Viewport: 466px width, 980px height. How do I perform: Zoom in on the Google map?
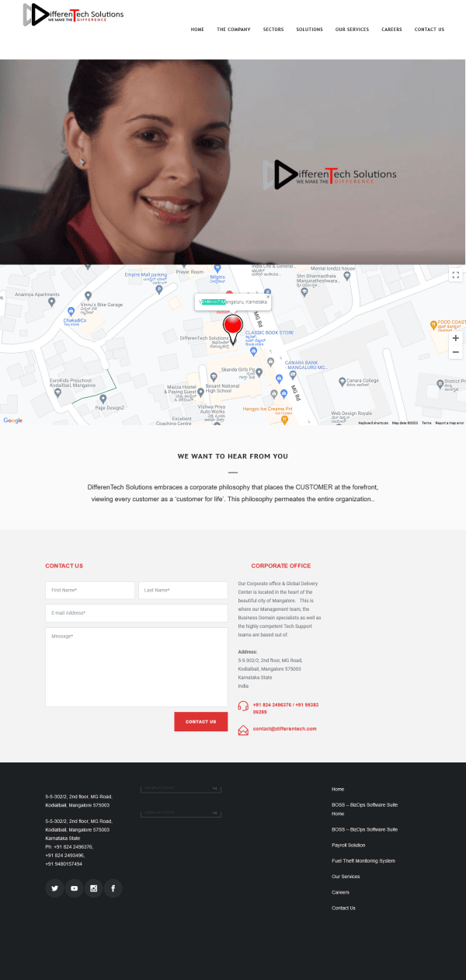tap(455, 338)
